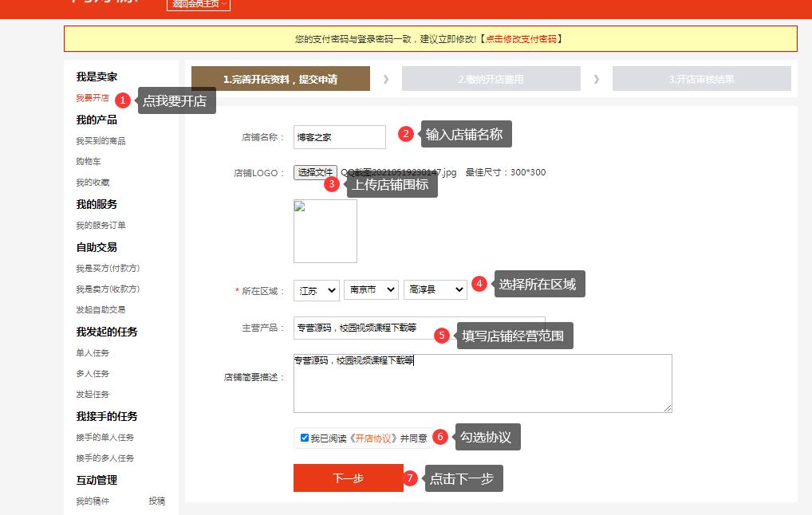The image size is (812, 515).
Task: Open 购物车 from the sidebar
Action: click(89, 162)
